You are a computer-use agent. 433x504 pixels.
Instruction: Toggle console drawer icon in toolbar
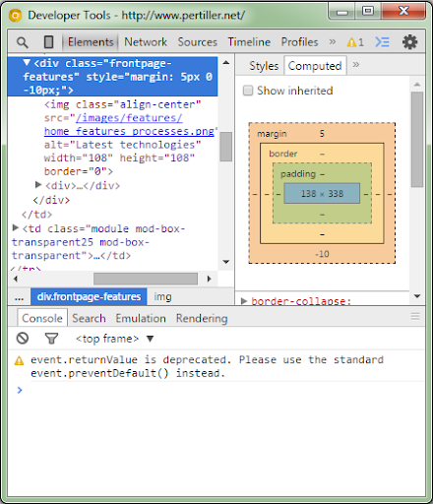click(x=382, y=42)
